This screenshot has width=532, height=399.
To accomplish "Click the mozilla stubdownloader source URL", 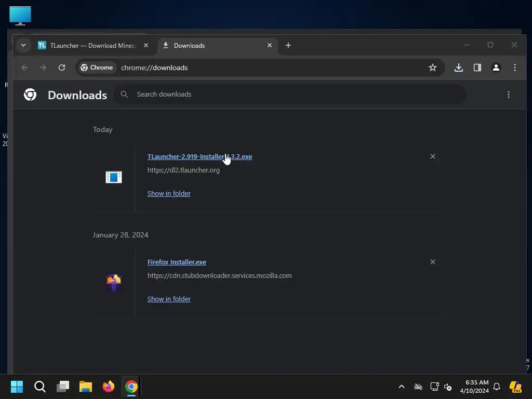I will (x=220, y=275).
